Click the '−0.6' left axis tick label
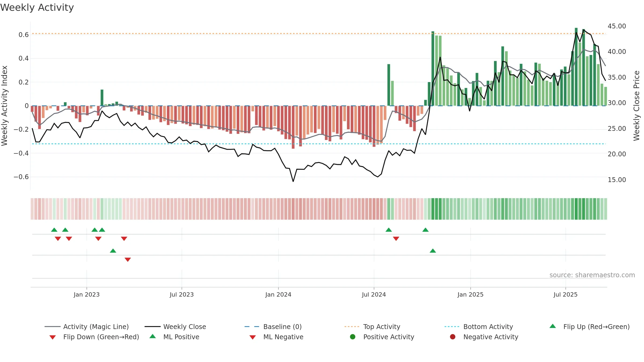The image size is (644, 362). pos(21,177)
